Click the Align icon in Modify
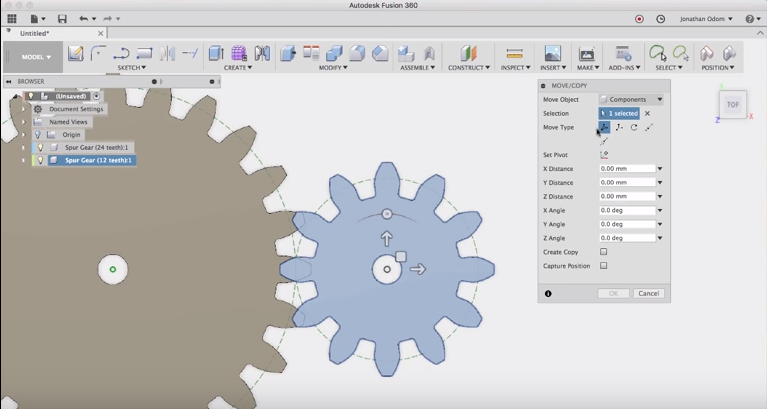The height and width of the screenshot is (409, 767). (311, 53)
